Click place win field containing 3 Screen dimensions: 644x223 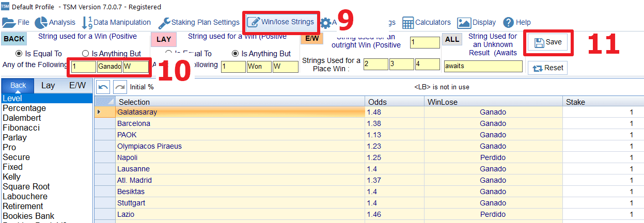click(401, 64)
